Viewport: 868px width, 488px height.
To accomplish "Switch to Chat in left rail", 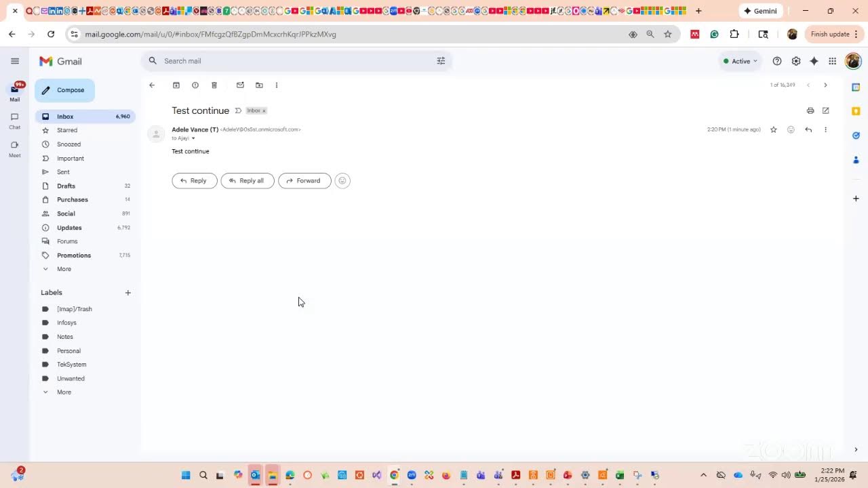I will pyautogui.click(x=15, y=121).
